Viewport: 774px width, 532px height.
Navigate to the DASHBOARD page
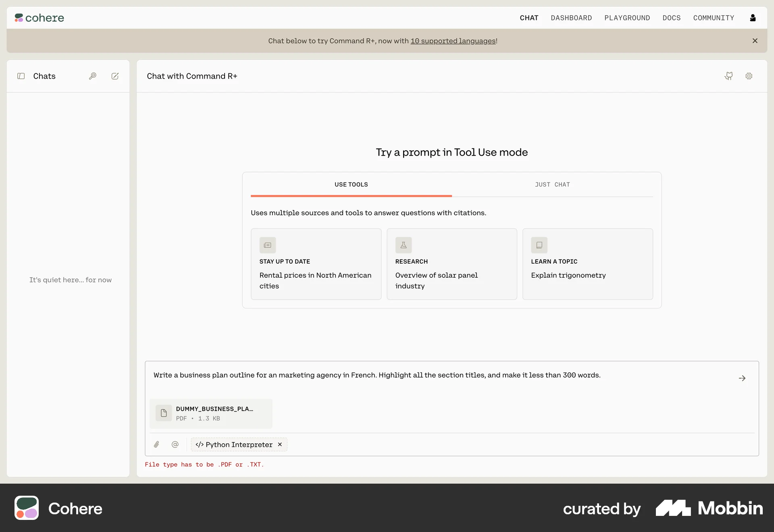(571, 18)
